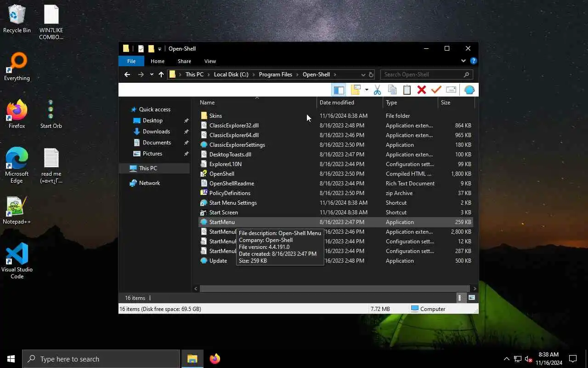
Task: Click the Refresh button in address bar
Action: click(x=371, y=75)
